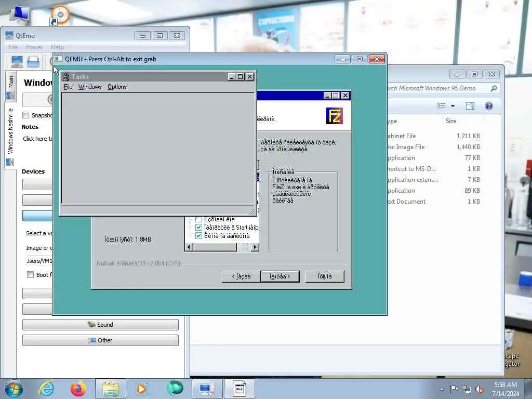Open Windows Media Player from taskbar
Viewport: 532px width, 399px height.
pos(141,389)
